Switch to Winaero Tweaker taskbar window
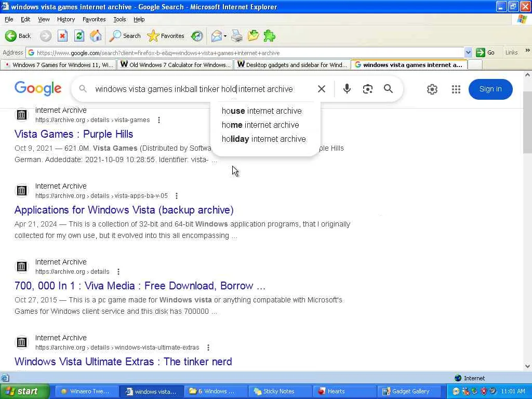Screen dimensions: 532x399 87,391
